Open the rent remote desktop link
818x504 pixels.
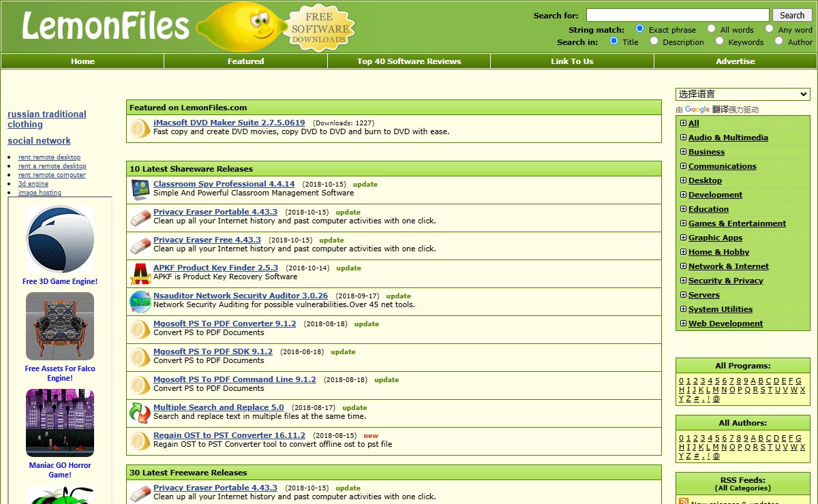[49, 157]
